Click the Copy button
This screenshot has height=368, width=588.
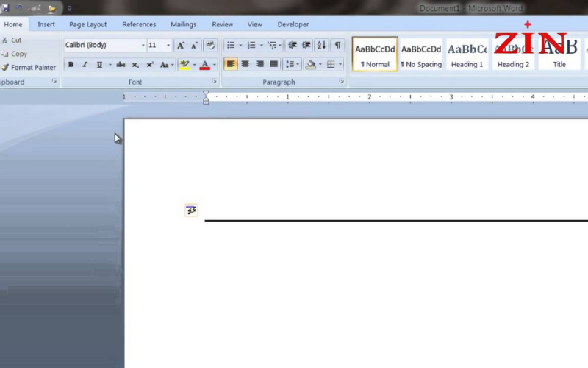[15, 54]
